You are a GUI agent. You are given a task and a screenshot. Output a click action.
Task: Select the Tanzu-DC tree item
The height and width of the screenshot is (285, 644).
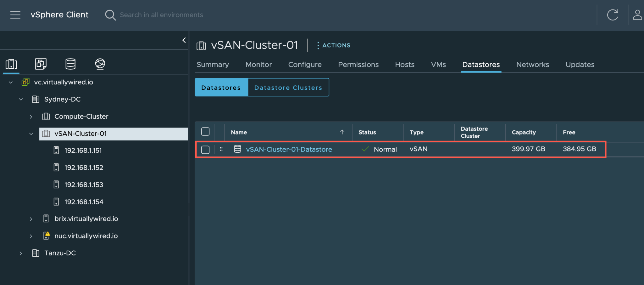60,253
